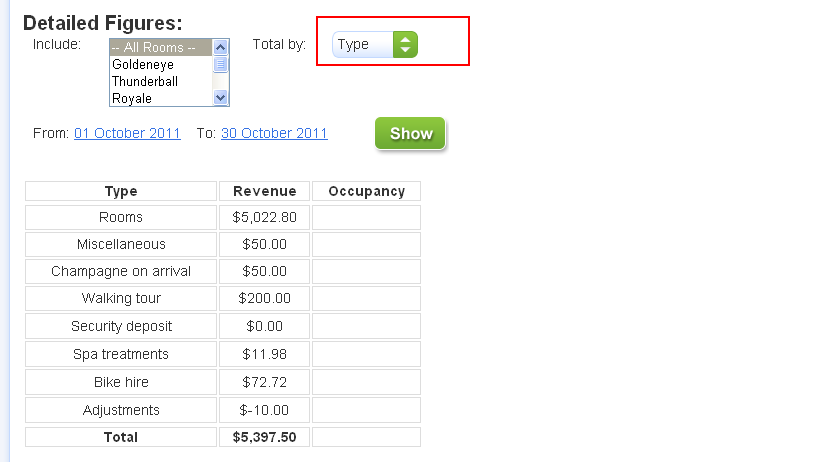Click the green Show button
This screenshot has width=822, height=462.
point(410,133)
